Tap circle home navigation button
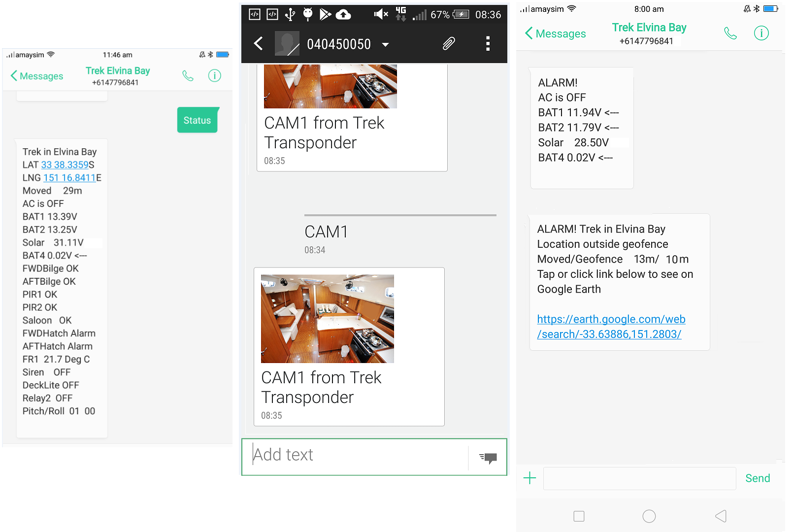Screen dimensions: 793x532 [x=649, y=516]
